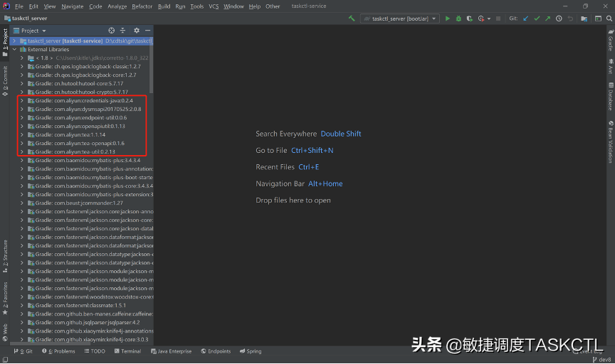Run with Coverage using the shield icon
Image resolution: width=615 pixels, height=364 pixels.
coord(469,18)
